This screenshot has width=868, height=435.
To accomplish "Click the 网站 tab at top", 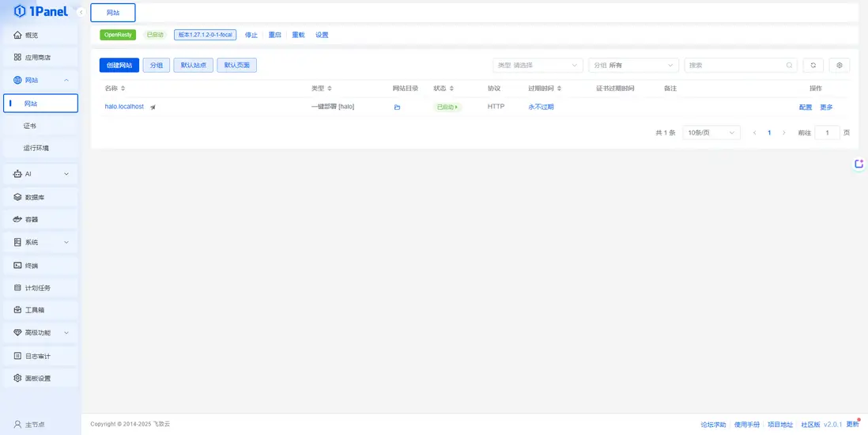I will (x=113, y=12).
